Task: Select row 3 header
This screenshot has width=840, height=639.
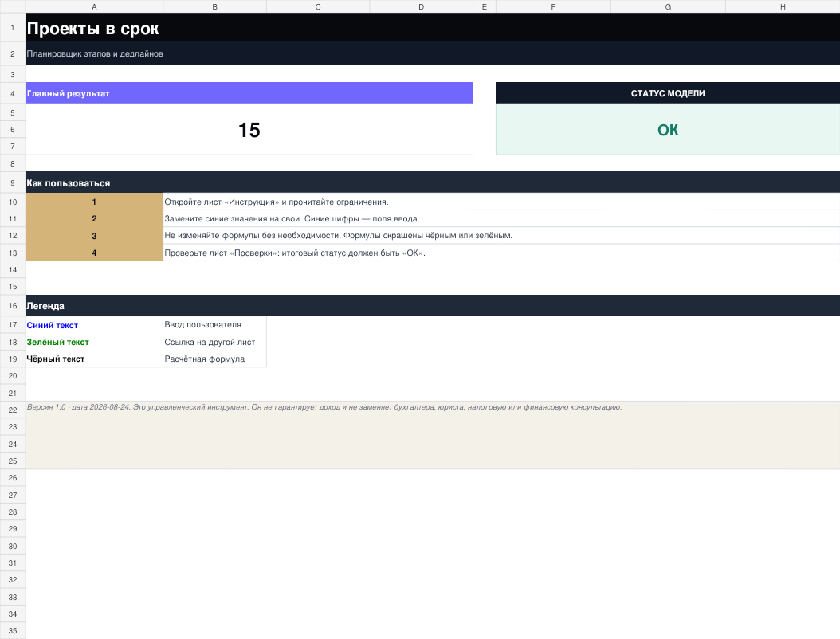Action: 13,74
